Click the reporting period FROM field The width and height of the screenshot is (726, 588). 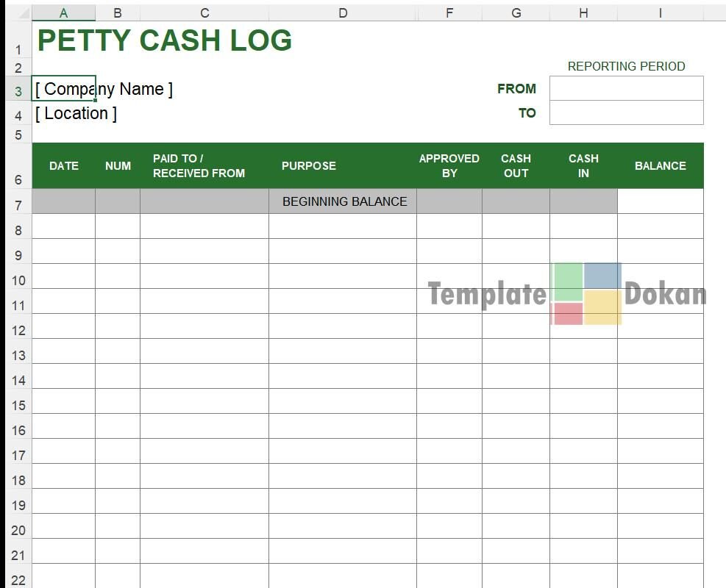point(626,88)
